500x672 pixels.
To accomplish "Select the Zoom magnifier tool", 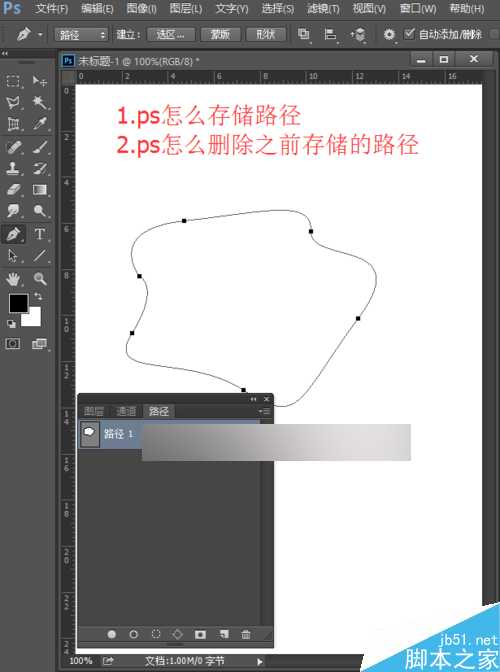I will (39, 279).
